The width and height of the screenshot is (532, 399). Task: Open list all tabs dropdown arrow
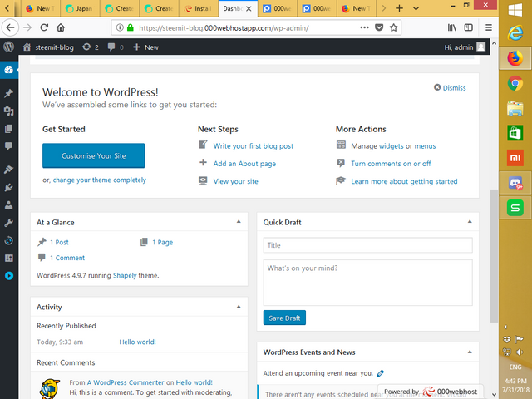point(416,8)
